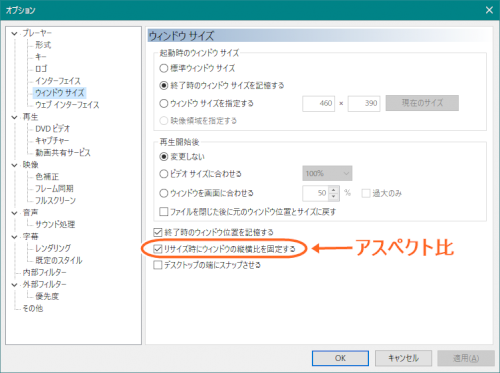This screenshot has height=373, width=500.
Task: Collapse the 音声 tree node
Action: tap(14, 213)
